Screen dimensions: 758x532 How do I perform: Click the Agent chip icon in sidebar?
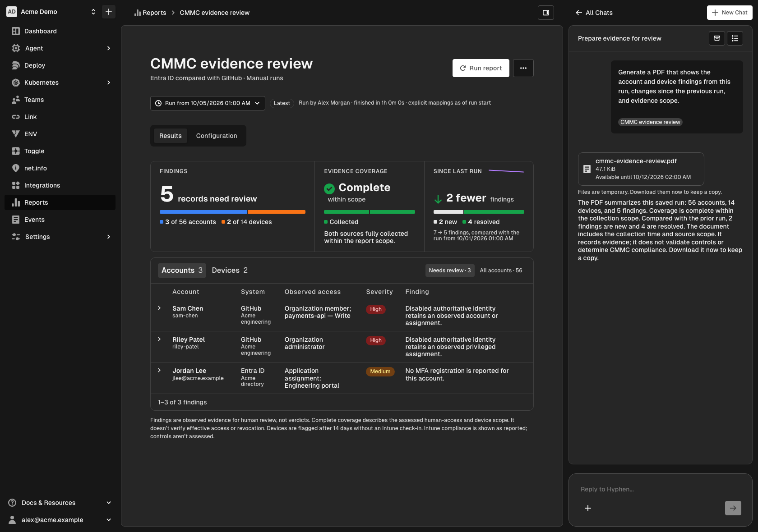(x=16, y=48)
